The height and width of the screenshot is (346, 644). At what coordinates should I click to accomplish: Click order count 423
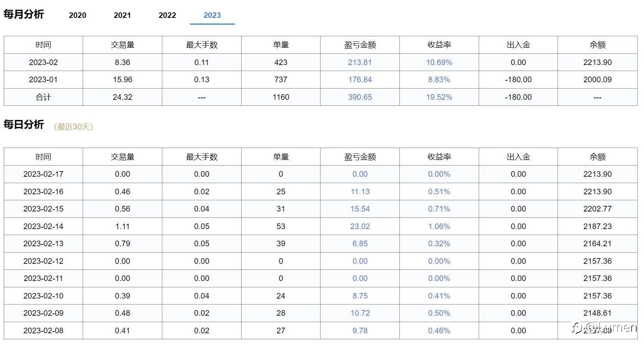coord(281,62)
